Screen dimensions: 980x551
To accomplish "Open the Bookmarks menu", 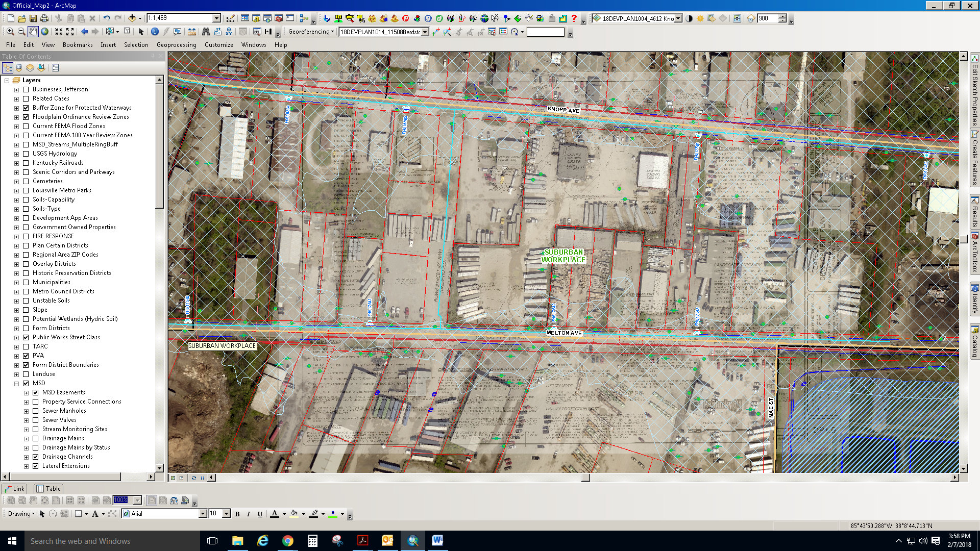I will tap(78, 45).
